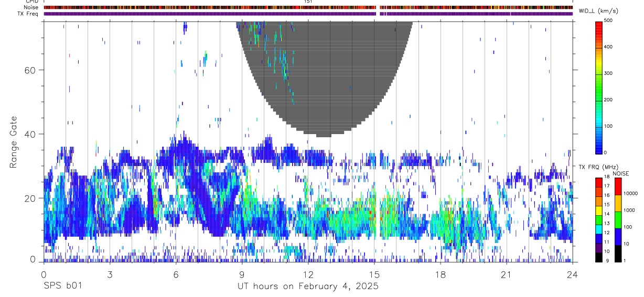This screenshot has width=644, height=297.
Task: Click the 21 tick on the UT hours axis
Action: (506, 273)
